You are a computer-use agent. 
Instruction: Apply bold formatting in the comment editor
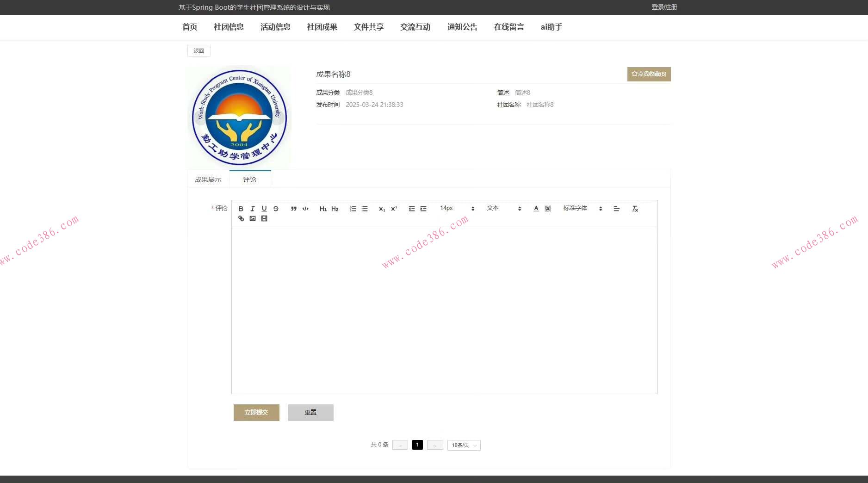pos(241,209)
